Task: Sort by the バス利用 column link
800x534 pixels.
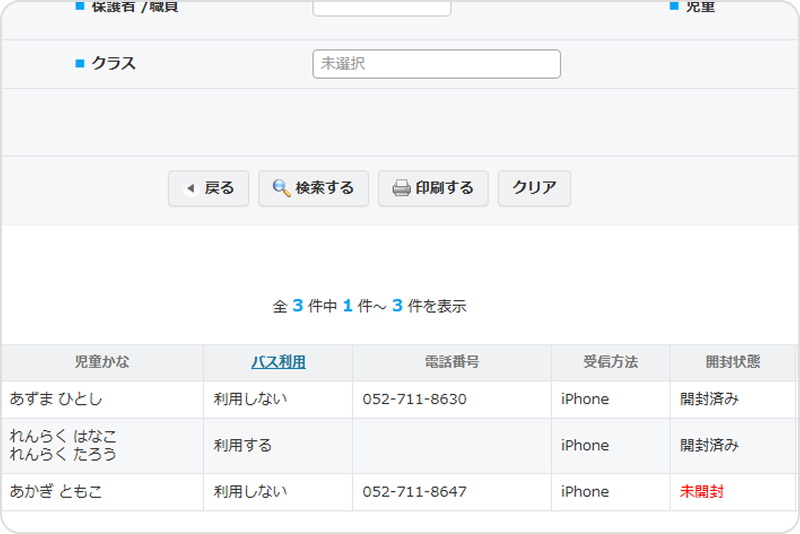Action: [278, 362]
